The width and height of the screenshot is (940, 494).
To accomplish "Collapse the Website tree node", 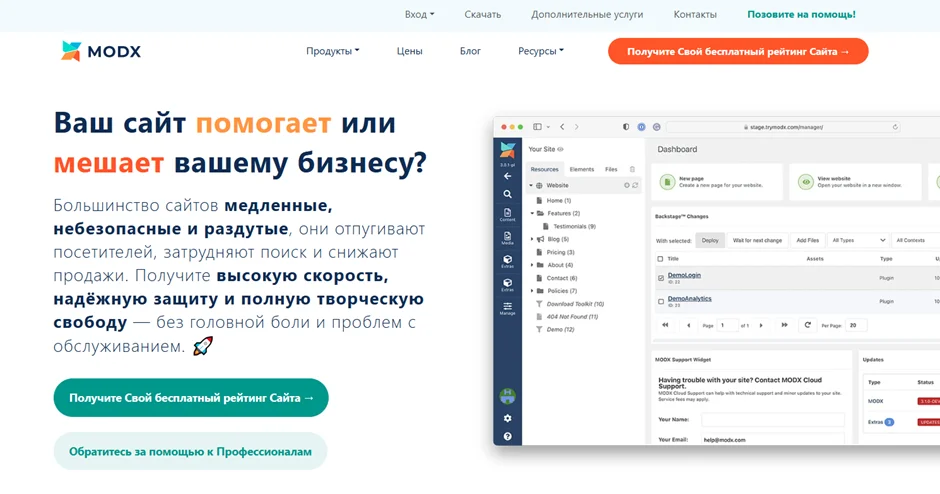I will [x=531, y=186].
